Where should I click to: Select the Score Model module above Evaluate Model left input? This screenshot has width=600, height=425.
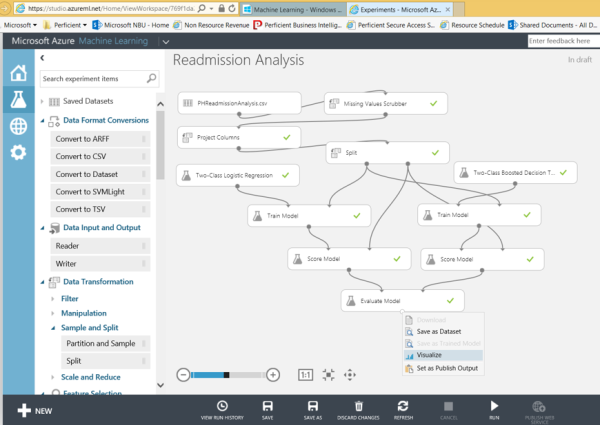click(x=349, y=259)
